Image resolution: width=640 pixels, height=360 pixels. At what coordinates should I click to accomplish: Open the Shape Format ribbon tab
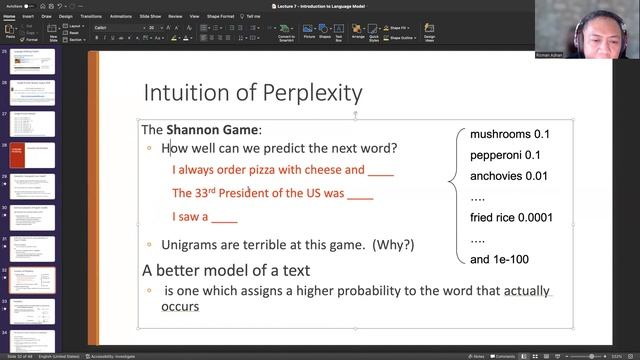click(x=220, y=16)
